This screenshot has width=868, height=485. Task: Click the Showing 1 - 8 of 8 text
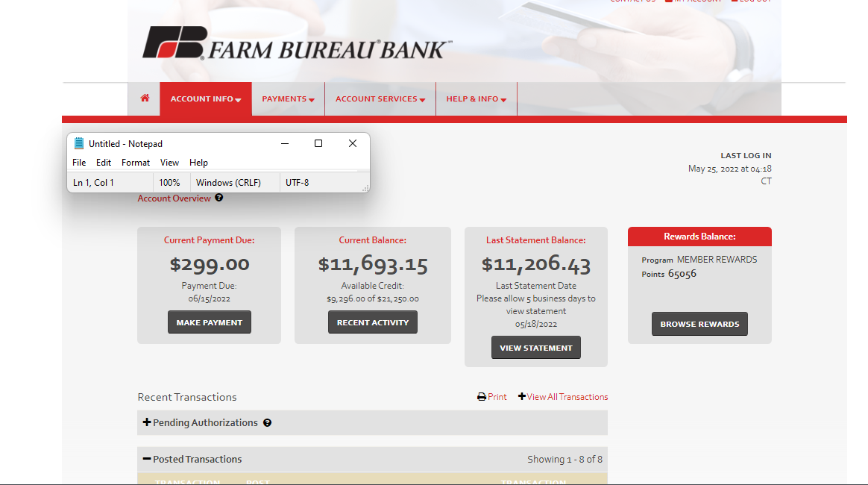pos(564,460)
